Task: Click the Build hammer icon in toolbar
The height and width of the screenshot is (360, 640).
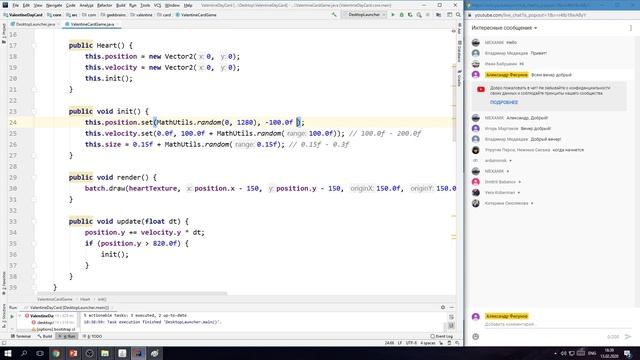Action: (334, 15)
